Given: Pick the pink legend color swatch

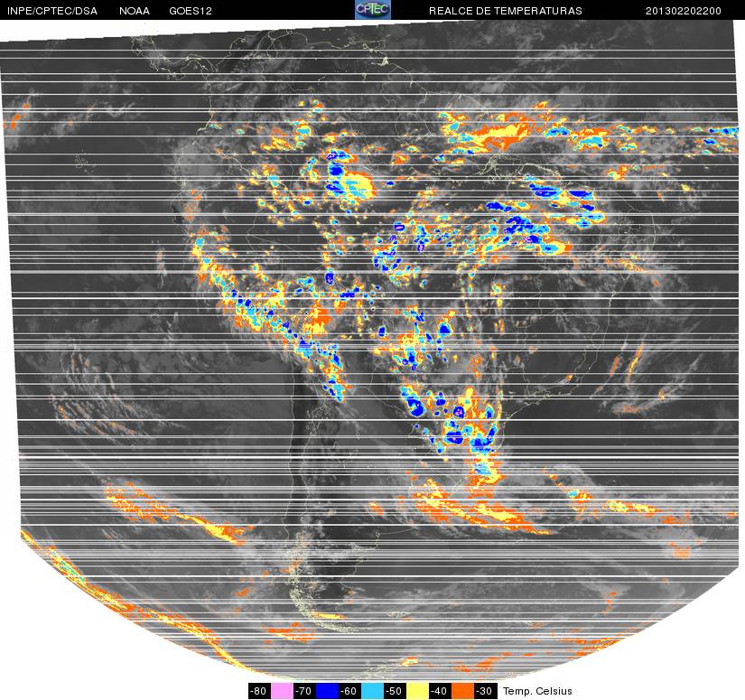Looking at the screenshot, I should (282, 691).
